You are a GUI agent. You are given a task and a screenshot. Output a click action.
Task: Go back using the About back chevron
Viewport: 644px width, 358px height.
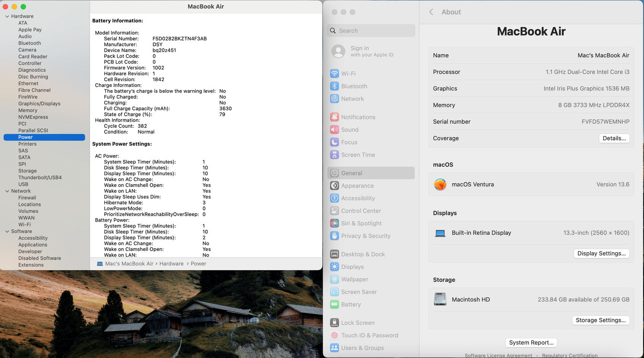[431, 12]
